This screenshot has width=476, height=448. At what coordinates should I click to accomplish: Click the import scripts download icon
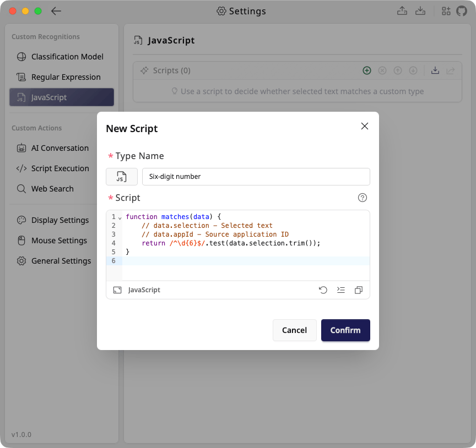tap(435, 70)
